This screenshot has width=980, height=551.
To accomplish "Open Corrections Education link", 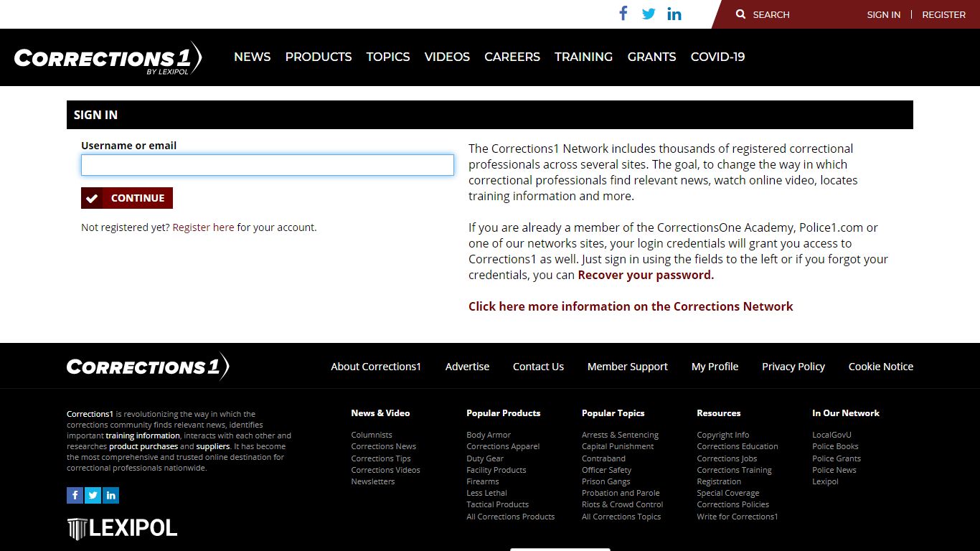I will [738, 446].
